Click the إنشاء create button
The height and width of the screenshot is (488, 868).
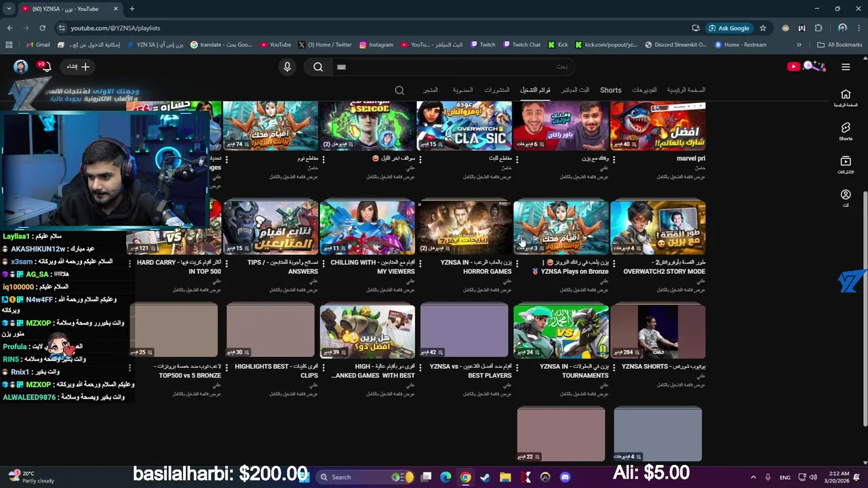pos(78,66)
